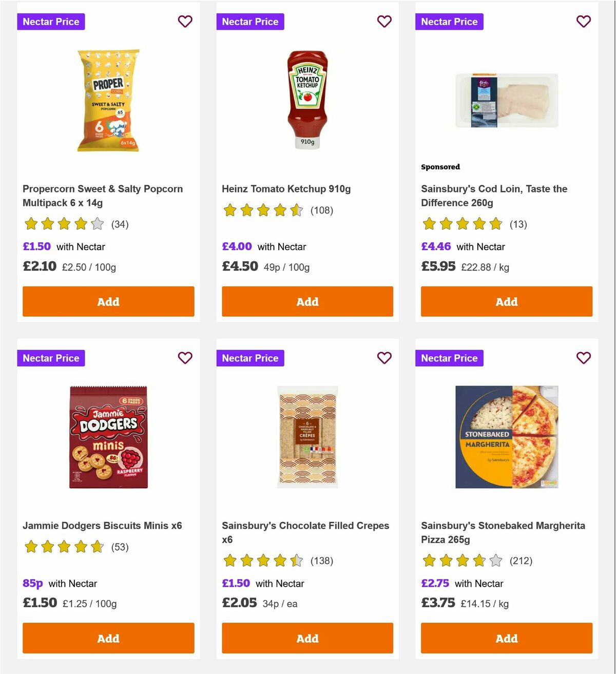Click Nectar Price badge on Jammie Dodgers

tap(50, 358)
